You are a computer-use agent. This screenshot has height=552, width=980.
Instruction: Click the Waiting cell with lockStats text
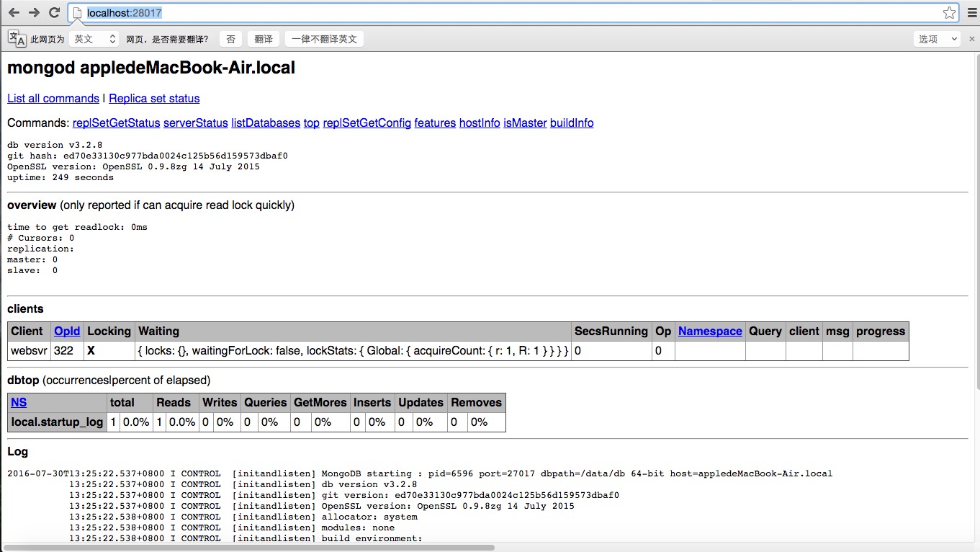(x=353, y=351)
